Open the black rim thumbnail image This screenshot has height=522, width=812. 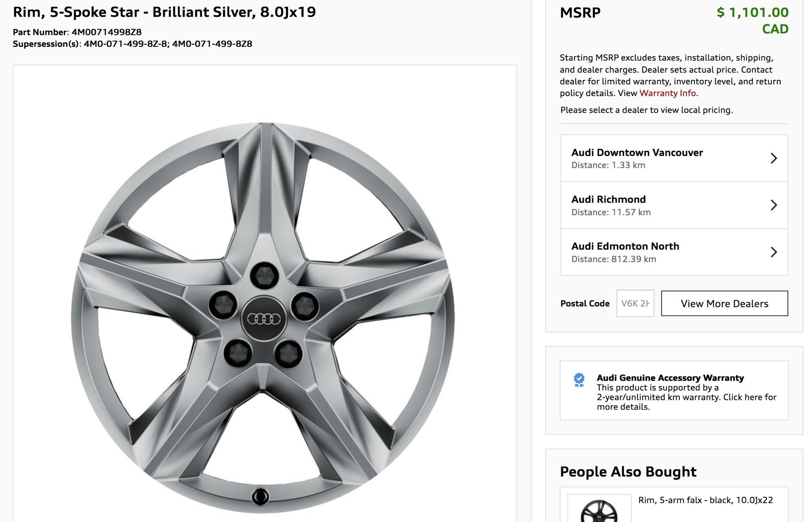[599, 510]
